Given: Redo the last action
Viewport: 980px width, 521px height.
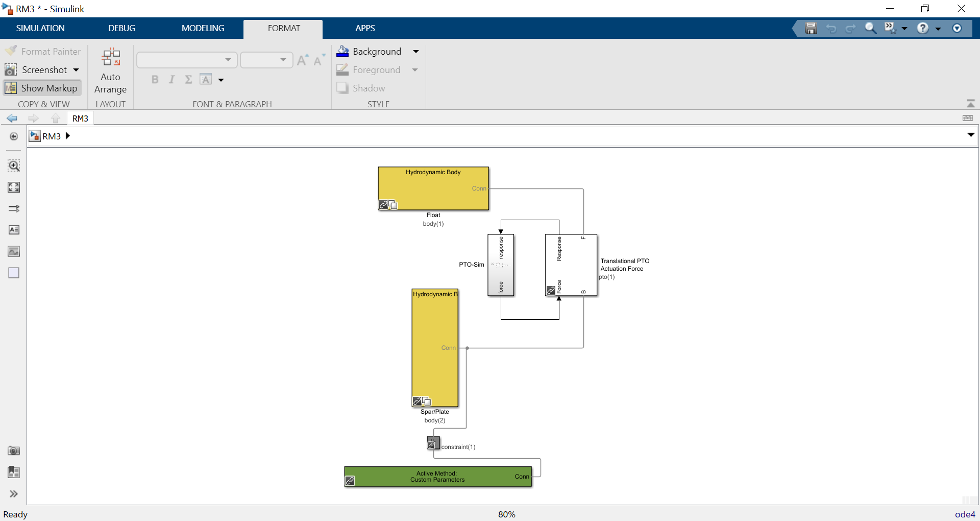Looking at the screenshot, I should click(851, 28).
